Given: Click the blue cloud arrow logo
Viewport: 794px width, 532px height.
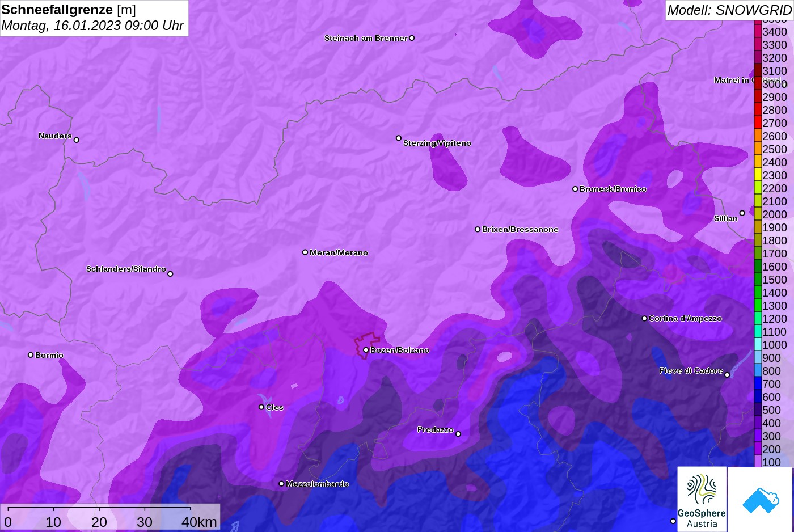Looking at the screenshot, I should [x=761, y=499].
